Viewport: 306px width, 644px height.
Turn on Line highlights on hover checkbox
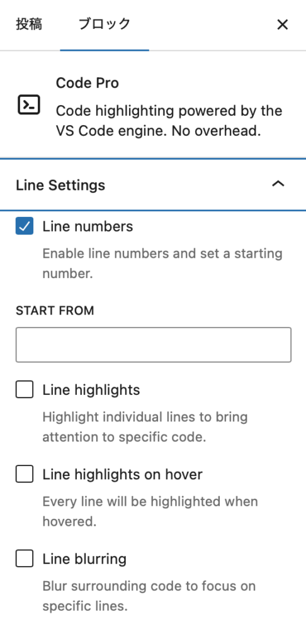point(25,474)
